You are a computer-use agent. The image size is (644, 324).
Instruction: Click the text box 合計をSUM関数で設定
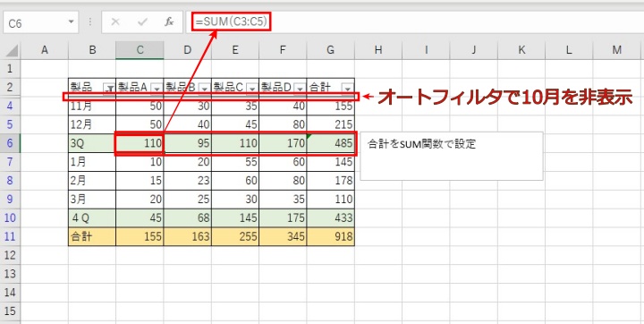tap(452, 156)
